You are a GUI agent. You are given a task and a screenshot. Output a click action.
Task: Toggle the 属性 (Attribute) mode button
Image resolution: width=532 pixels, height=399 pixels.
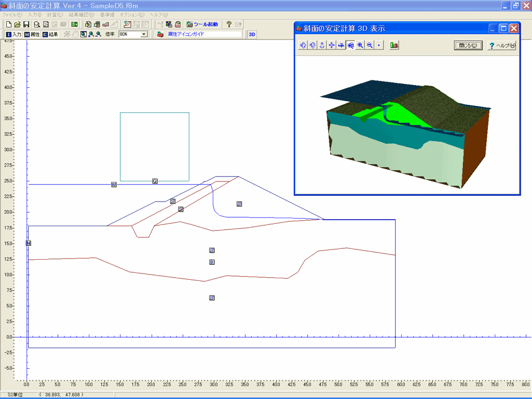click(x=31, y=35)
